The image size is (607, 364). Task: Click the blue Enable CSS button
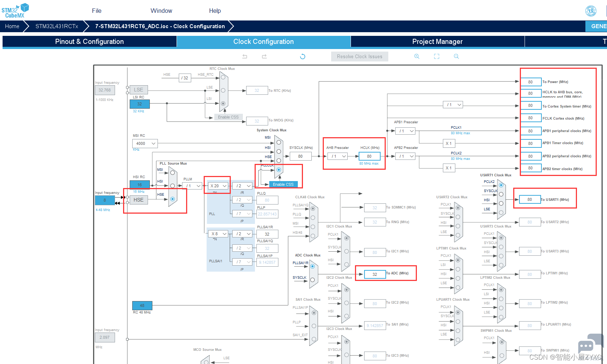point(283,184)
